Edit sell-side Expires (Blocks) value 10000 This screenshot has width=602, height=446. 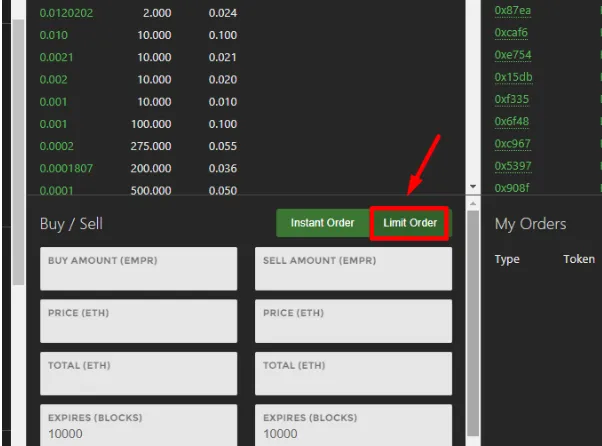(x=353, y=425)
